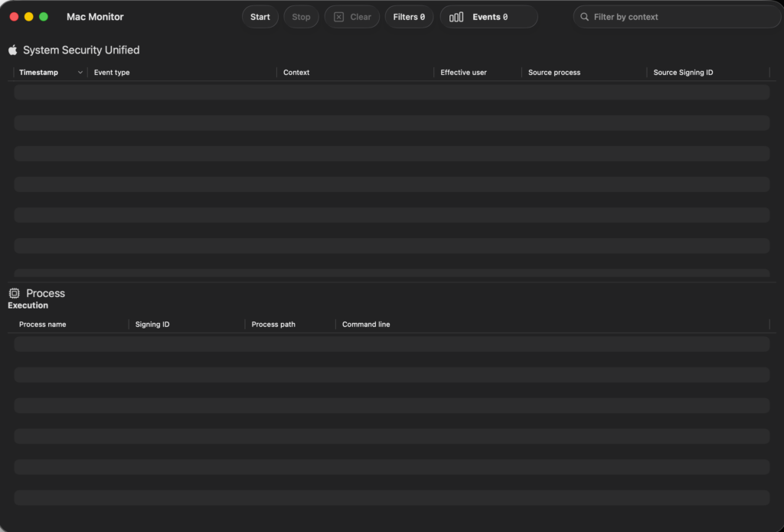This screenshot has width=784, height=532.
Task: Click the Command line column header
Action: click(x=366, y=325)
